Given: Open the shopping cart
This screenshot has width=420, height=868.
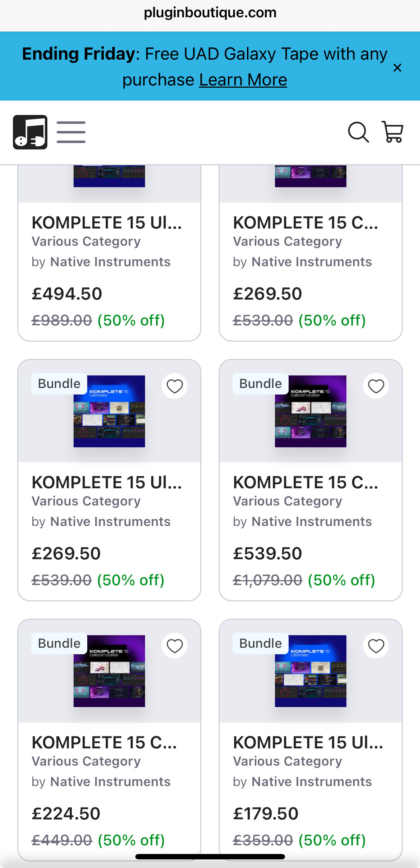Looking at the screenshot, I should [x=392, y=132].
